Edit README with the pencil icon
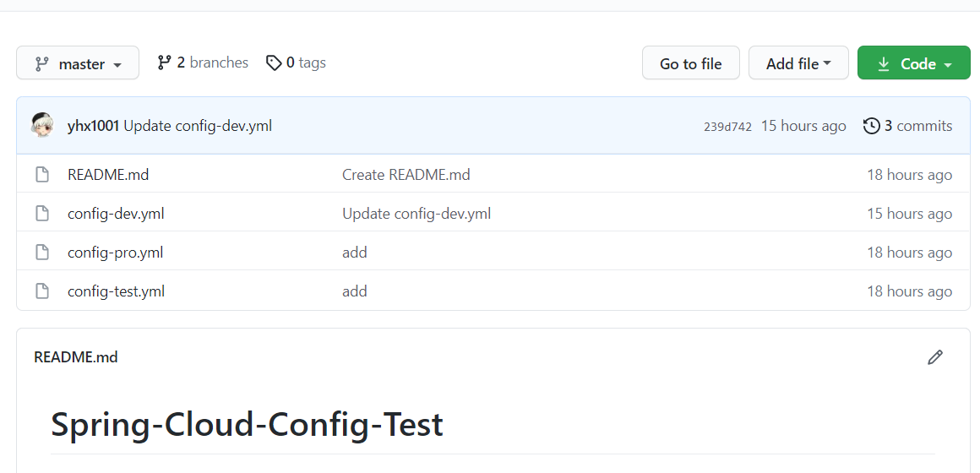 click(x=934, y=357)
